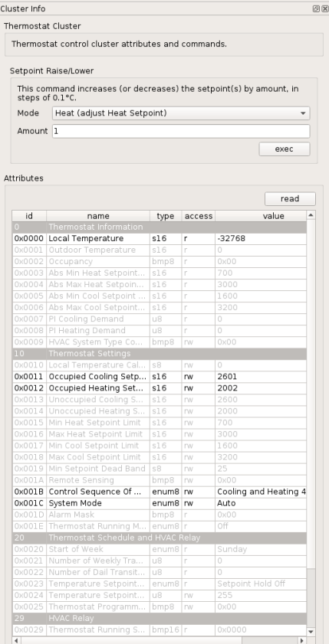Viewport: 329px width, 644px height.
Task: Select the Alarm Mask attribute row
Action: coord(160,515)
